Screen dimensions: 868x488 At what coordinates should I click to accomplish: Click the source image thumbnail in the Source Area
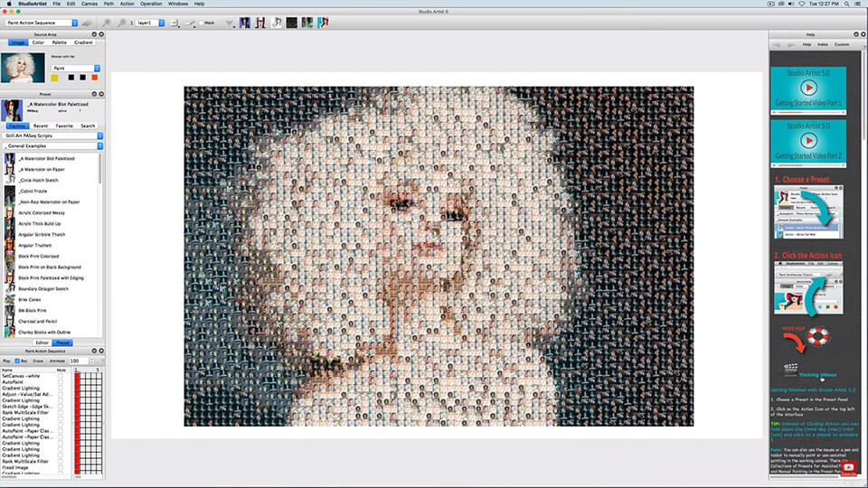[x=23, y=68]
